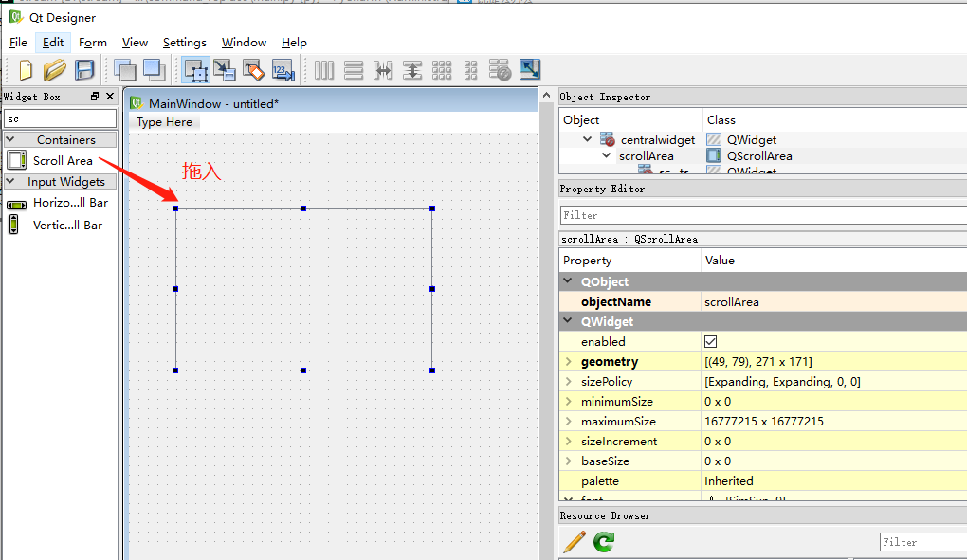Collapse the QObject property group
Image resolution: width=967 pixels, height=560 pixels.
pos(568,280)
